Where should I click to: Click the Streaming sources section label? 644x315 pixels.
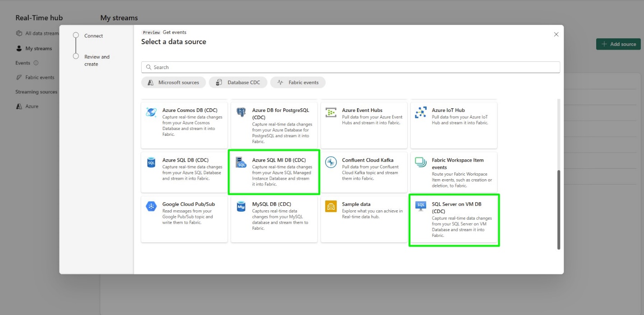pos(37,92)
